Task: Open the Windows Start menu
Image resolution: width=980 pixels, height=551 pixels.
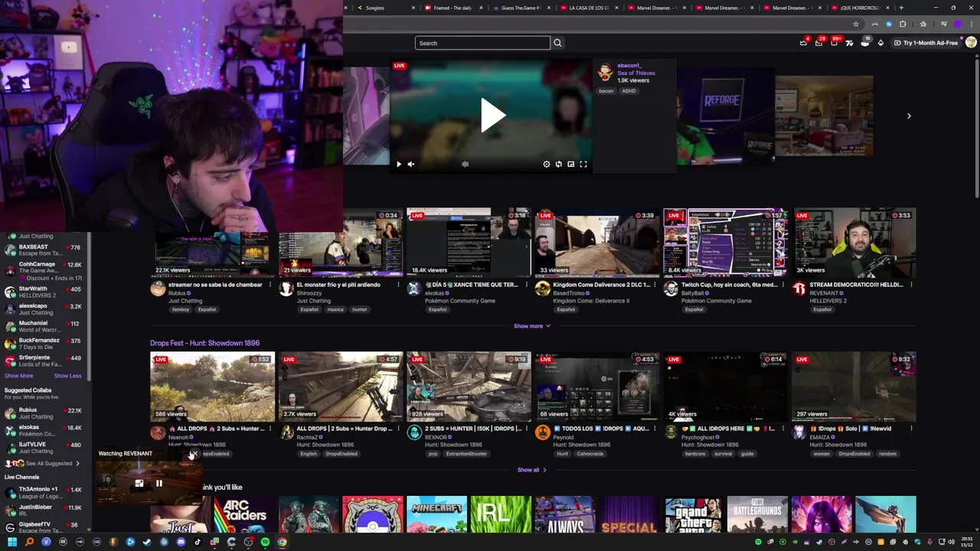Action: click(12, 542)
